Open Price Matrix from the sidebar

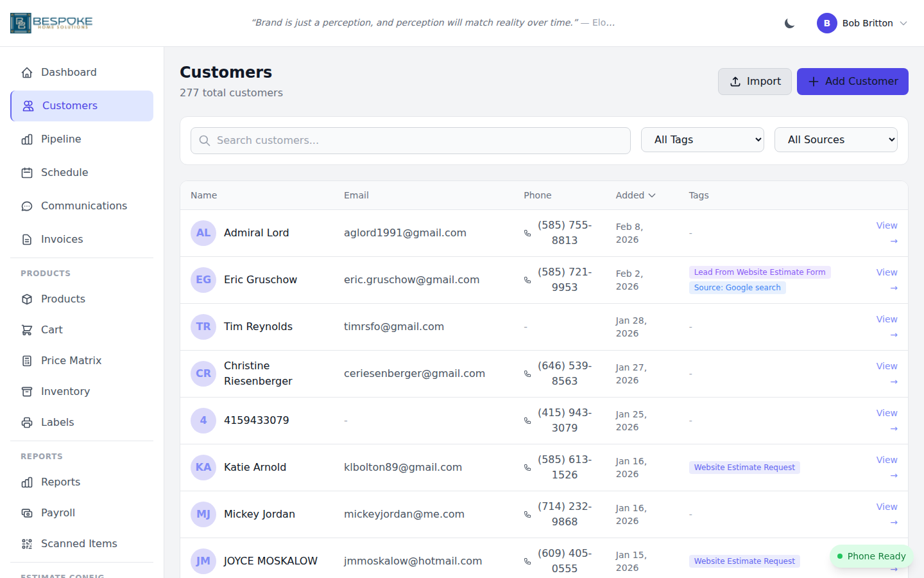coord(71,361)
